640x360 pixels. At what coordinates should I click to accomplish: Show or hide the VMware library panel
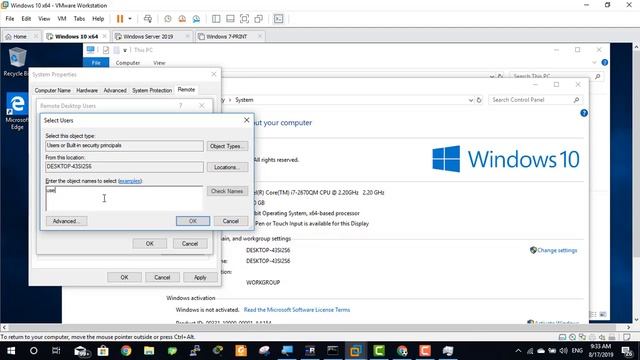(216, 19)
